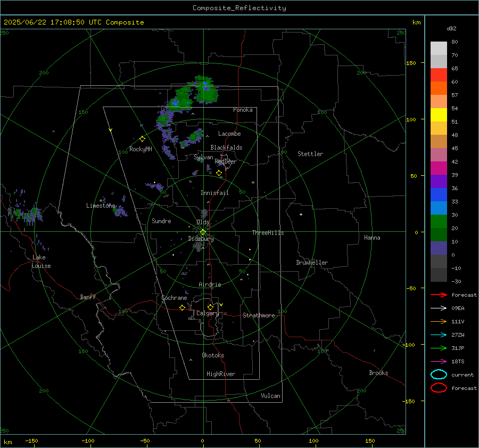Select the orange 60 dBZ swatch

coord(439,88)
